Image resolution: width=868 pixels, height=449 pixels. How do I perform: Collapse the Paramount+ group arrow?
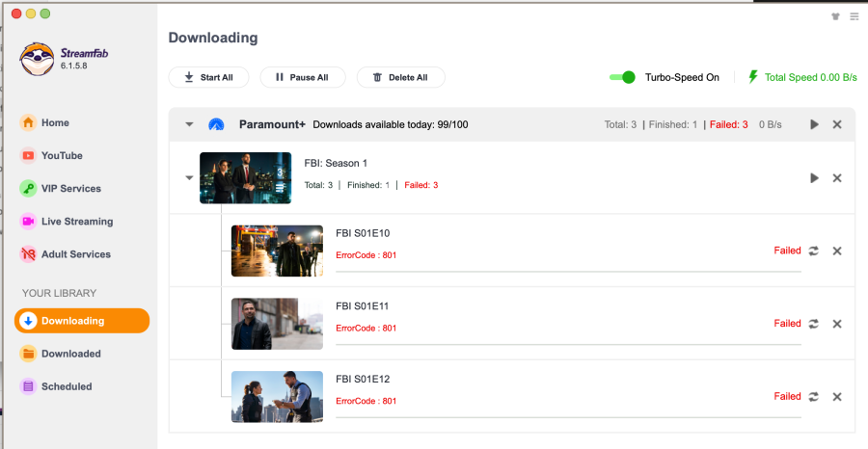189,124
